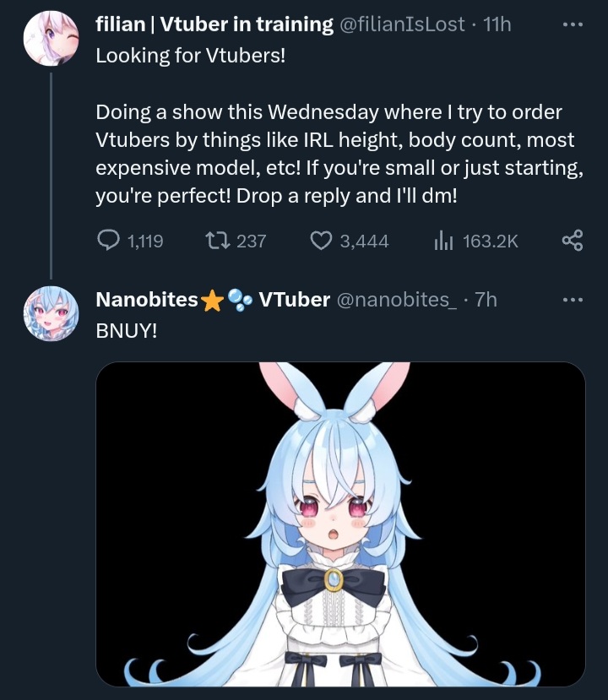
Task: Click the 1,119 replies count
Action: [145, 241]
